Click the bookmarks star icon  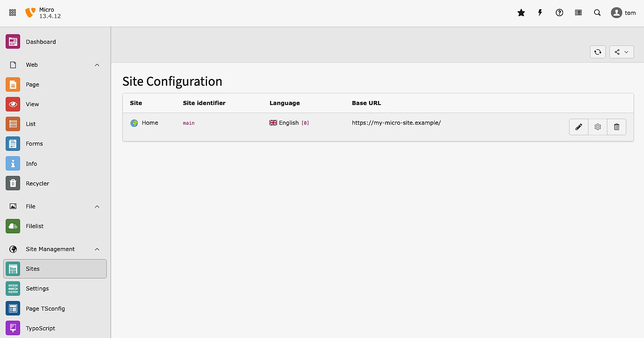tap(521, 13)
